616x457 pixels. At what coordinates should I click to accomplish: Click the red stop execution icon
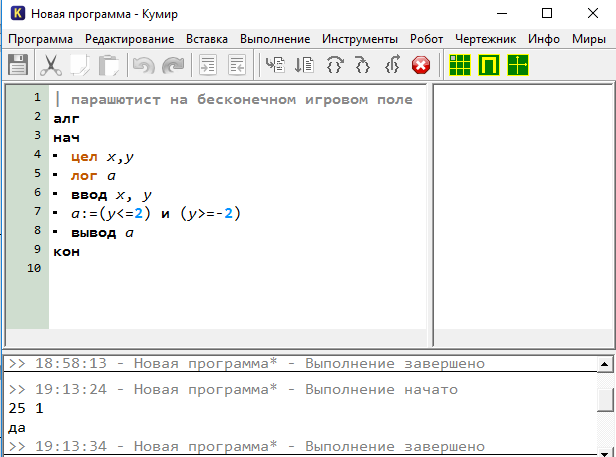tap(421, 65)
